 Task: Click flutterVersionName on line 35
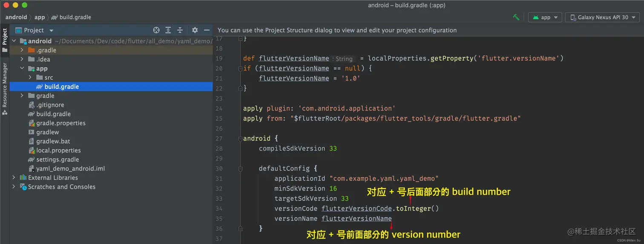[x=356, y=218]
